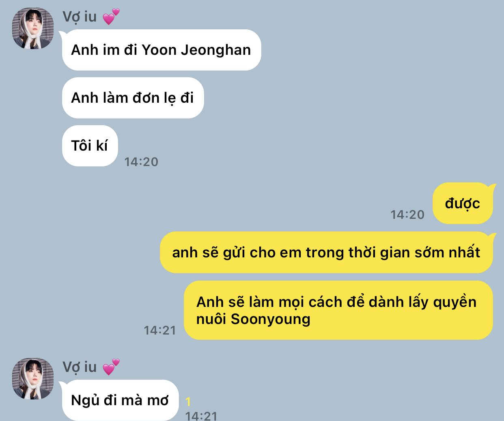This screenshot has width=504, height=421.
Task: Select the 'Tôi kí' message bubble
Action: 90,146
